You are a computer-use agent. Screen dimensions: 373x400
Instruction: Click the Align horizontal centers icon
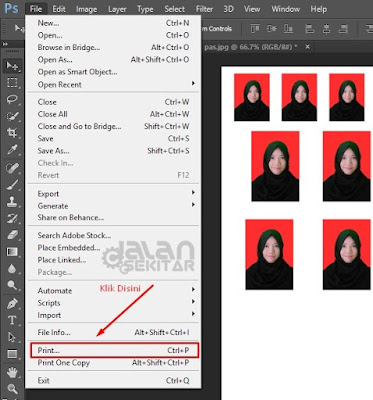click(x=327, y=29)
